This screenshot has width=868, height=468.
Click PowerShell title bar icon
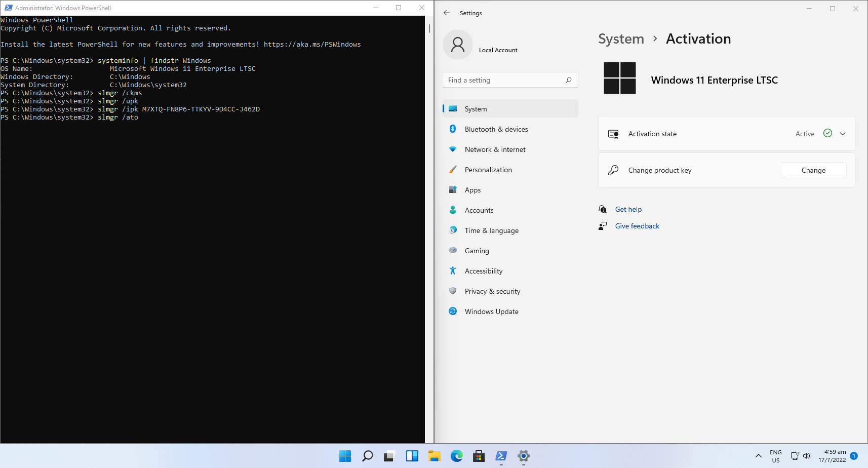pos(8,8)
